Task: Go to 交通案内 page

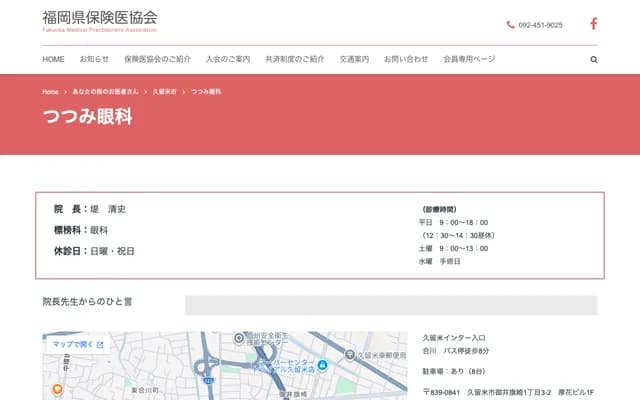Action: [x=354, y=59]
